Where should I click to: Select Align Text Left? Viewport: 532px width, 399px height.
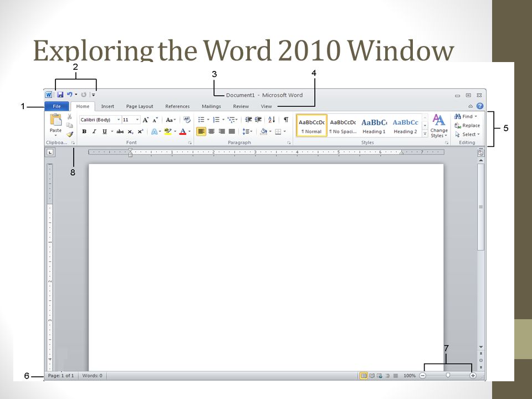pos(201,131)
